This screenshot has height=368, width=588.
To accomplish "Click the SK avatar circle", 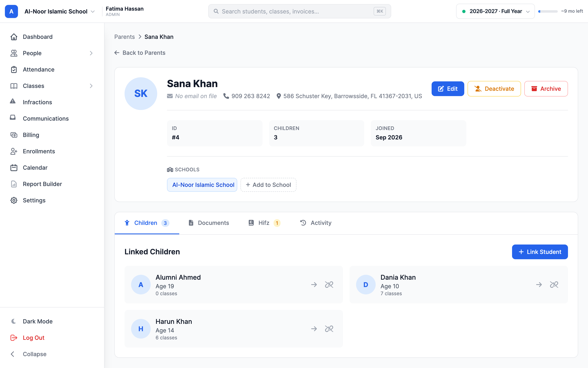I will (x=141, y=94).
